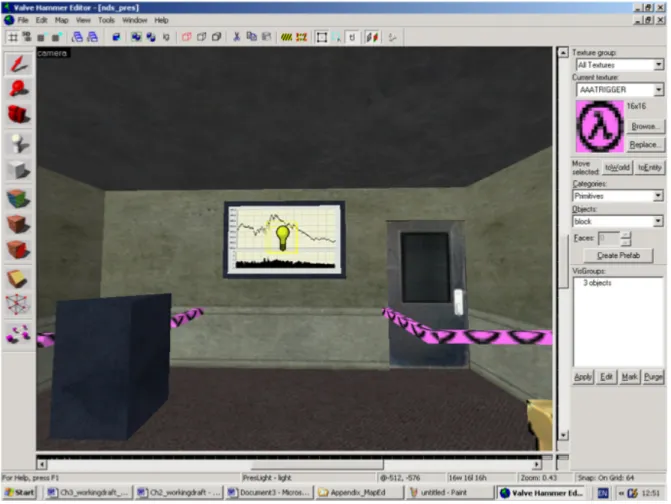671x504 pixels.
Task: Select the Apply current texture tool
Action: click(x=18, y=224)
